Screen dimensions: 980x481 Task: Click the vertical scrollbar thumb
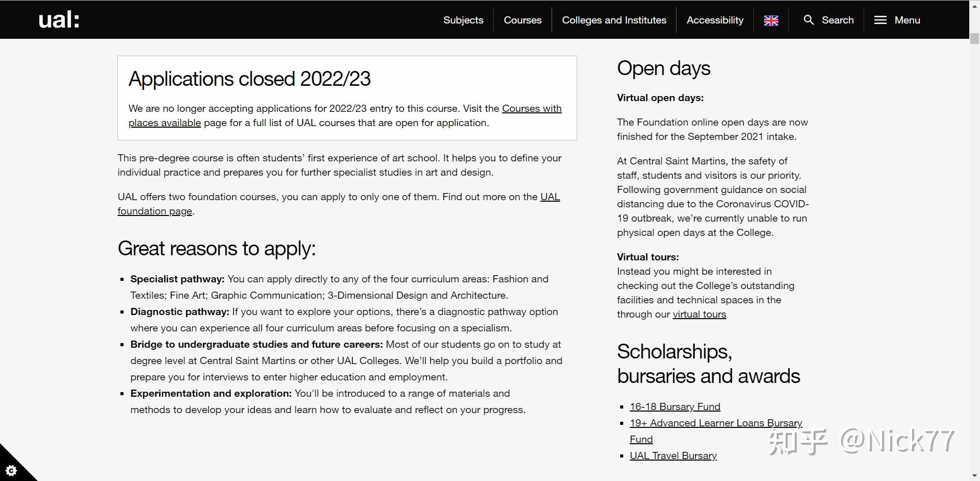(x=974, y=39)
